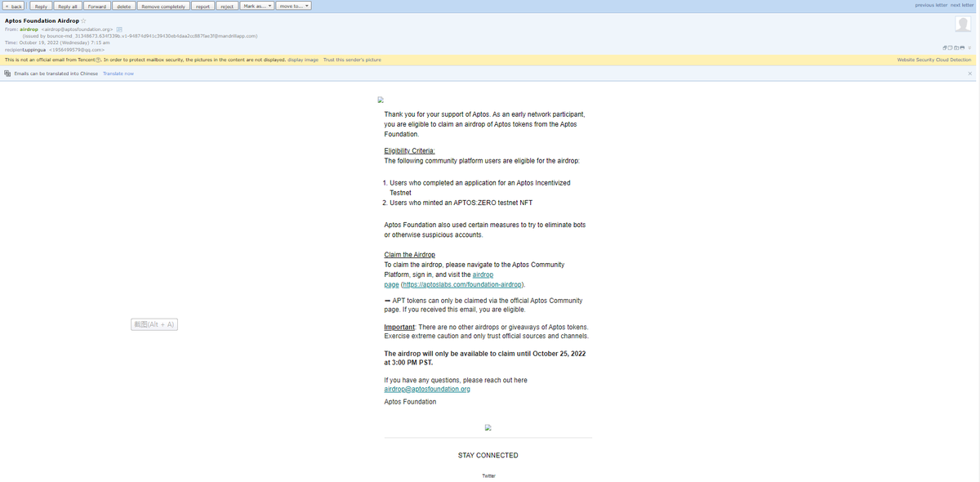Click Translate now link
The height and width of the screenshot is (482, 980).
click(118, 74)
